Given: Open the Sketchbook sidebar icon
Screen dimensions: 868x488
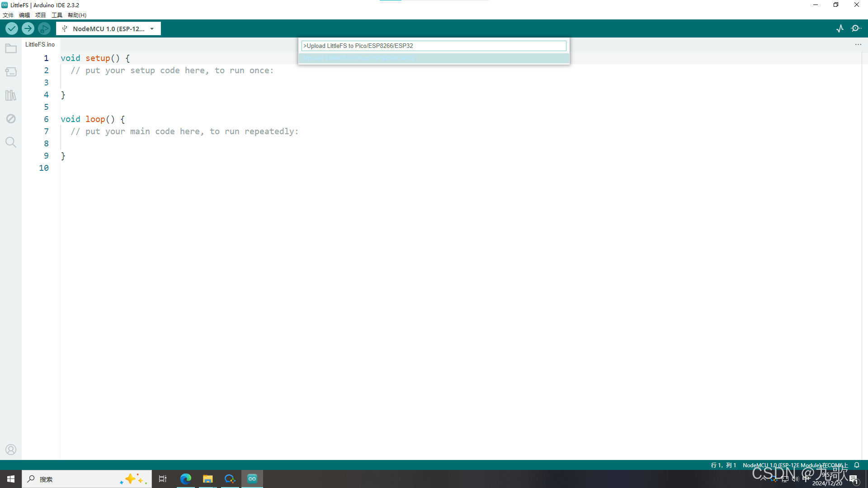Looking at the screenshot, I should [11, 48].
